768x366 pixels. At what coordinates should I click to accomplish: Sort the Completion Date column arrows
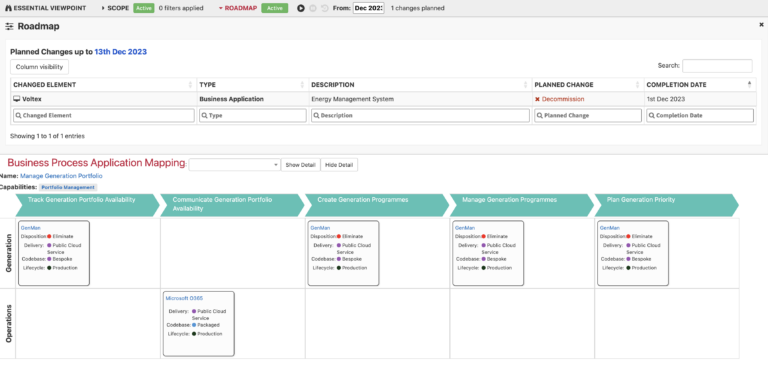point(749,85)
